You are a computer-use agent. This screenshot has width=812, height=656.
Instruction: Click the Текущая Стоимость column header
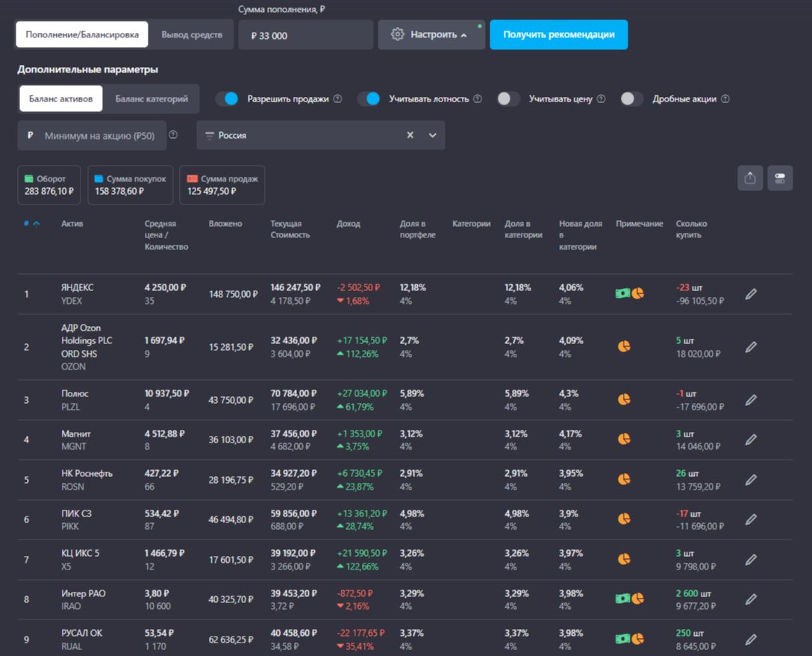tap(290, 229)
